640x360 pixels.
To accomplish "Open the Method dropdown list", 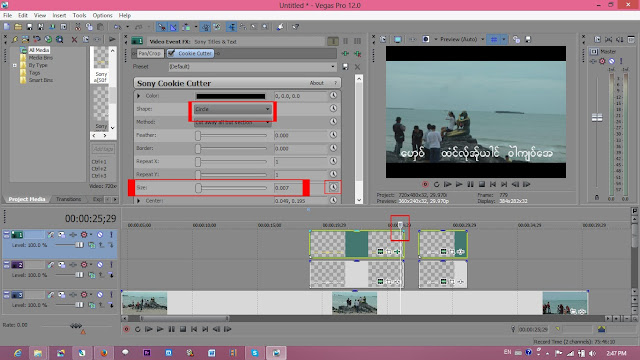I will (x=232, y=122).
